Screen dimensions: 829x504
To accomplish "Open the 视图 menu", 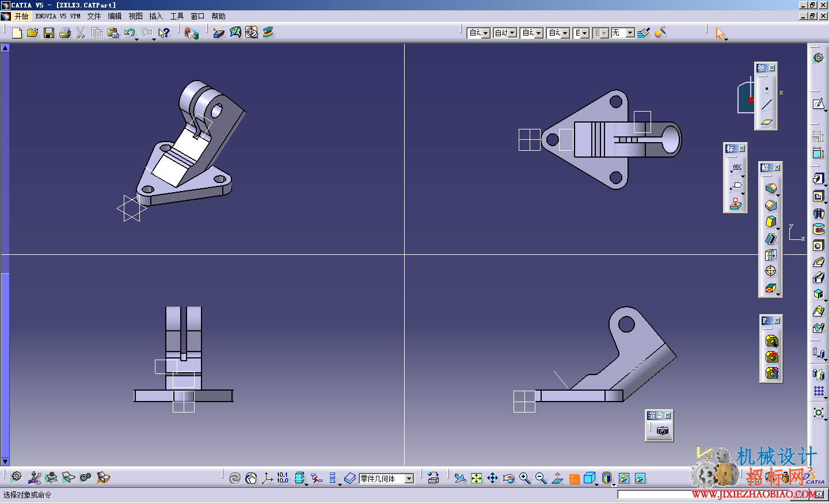I will pyautogui.click(x=135, y=16).
